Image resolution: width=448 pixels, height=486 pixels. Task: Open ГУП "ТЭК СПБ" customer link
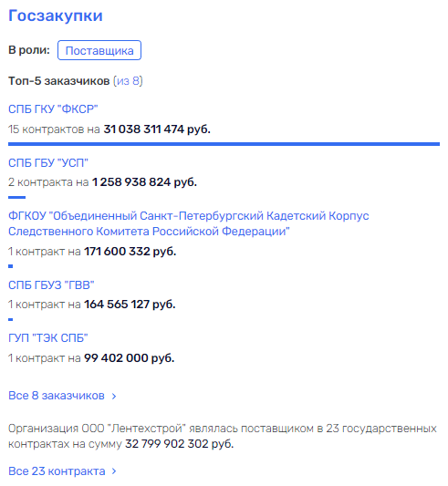click(x=48, y=338)
